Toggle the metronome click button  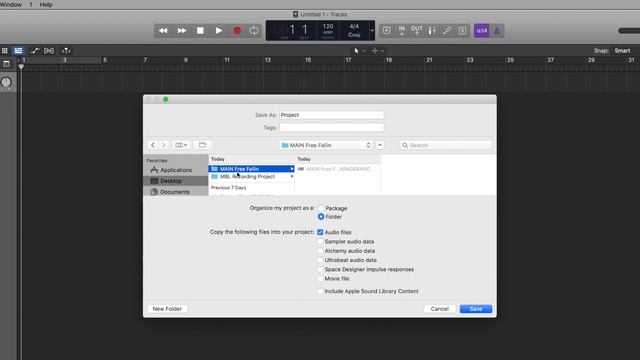(x=497, y=31)
